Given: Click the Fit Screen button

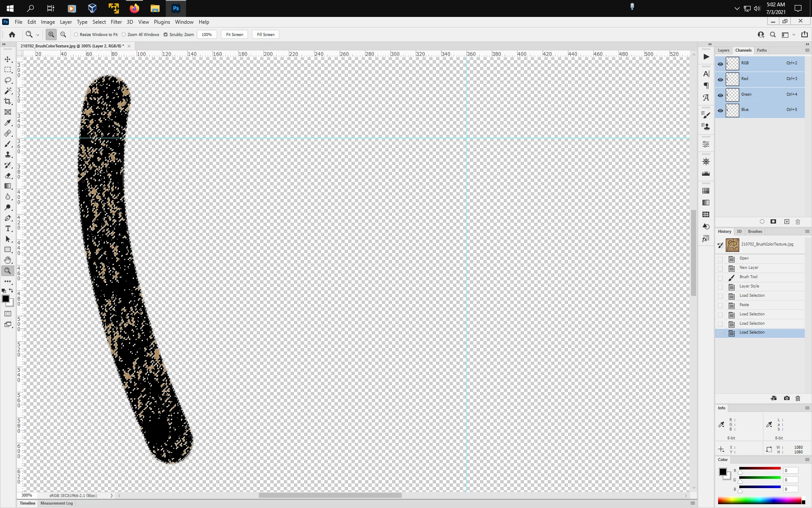Looking at the screenshot, I should pyautogui.click(x=234, y=35).
